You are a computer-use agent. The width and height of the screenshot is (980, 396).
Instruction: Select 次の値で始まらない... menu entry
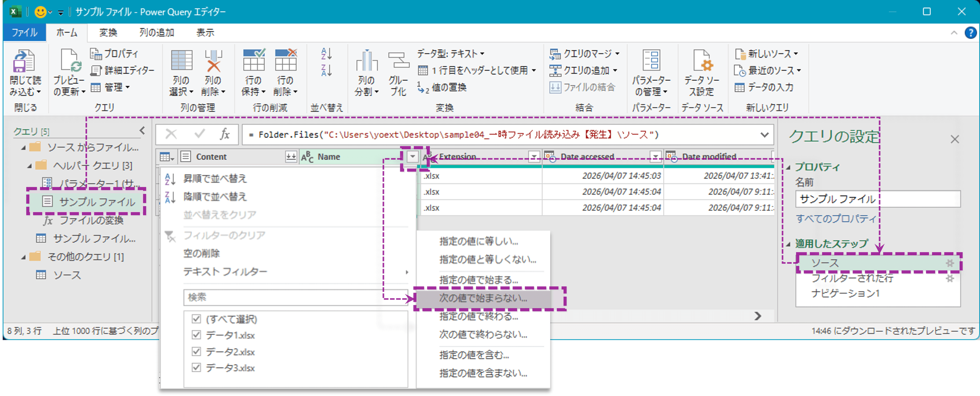[483, 298]
